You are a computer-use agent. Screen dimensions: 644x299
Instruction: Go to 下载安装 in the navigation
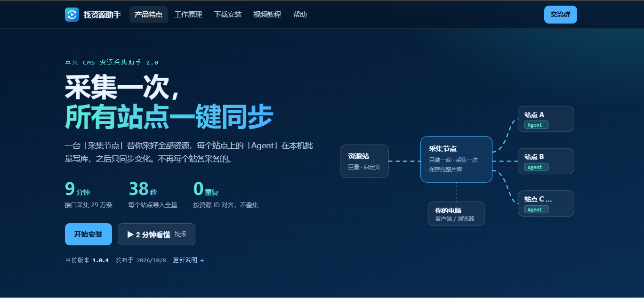(228, 15)
